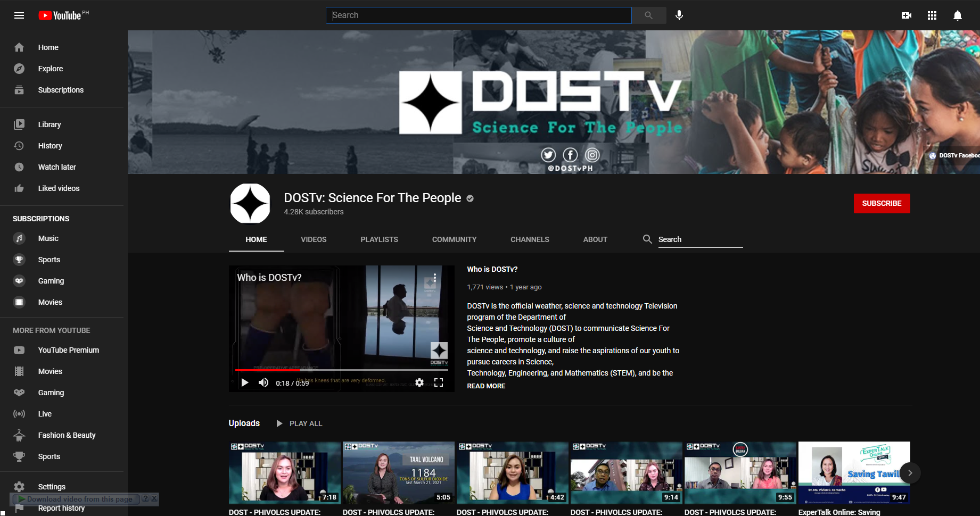Switch to the CHANNELS tab
980x516 pixels.
click(x=530, y=239)
